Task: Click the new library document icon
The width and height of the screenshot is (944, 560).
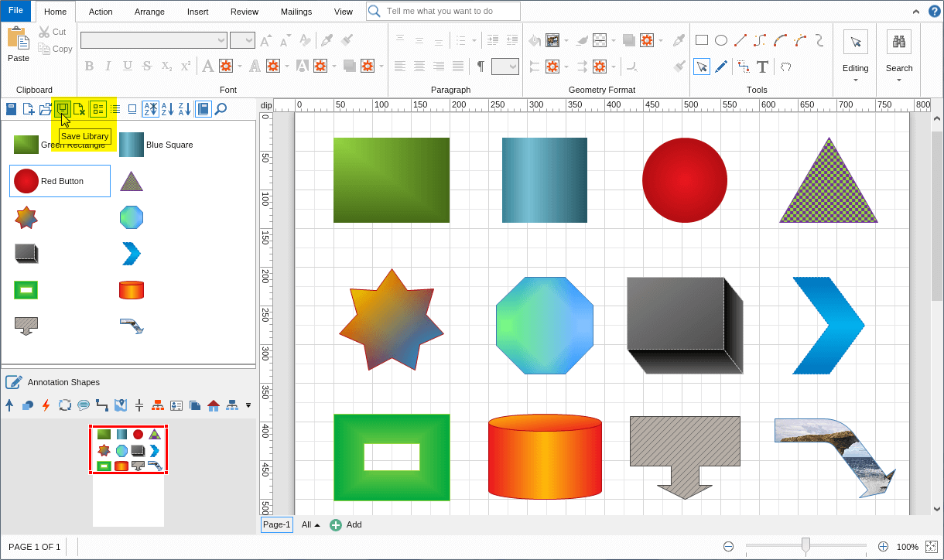Action: tap(28, 109)
